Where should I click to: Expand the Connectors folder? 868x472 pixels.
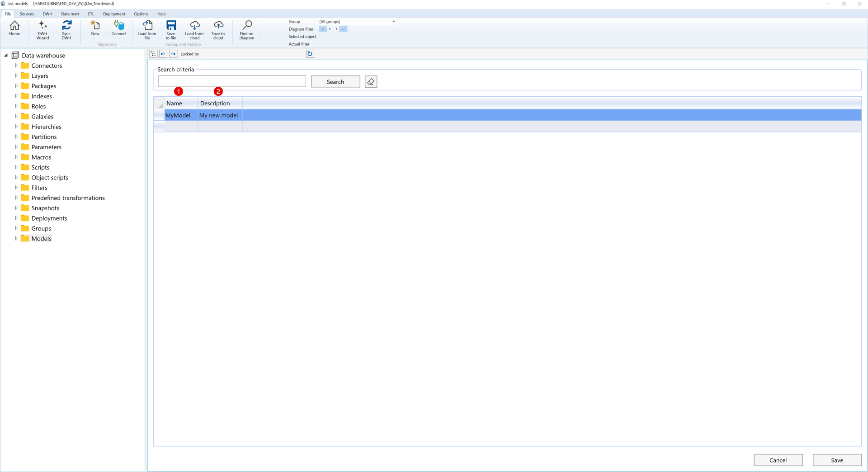(x=16, y=65)
